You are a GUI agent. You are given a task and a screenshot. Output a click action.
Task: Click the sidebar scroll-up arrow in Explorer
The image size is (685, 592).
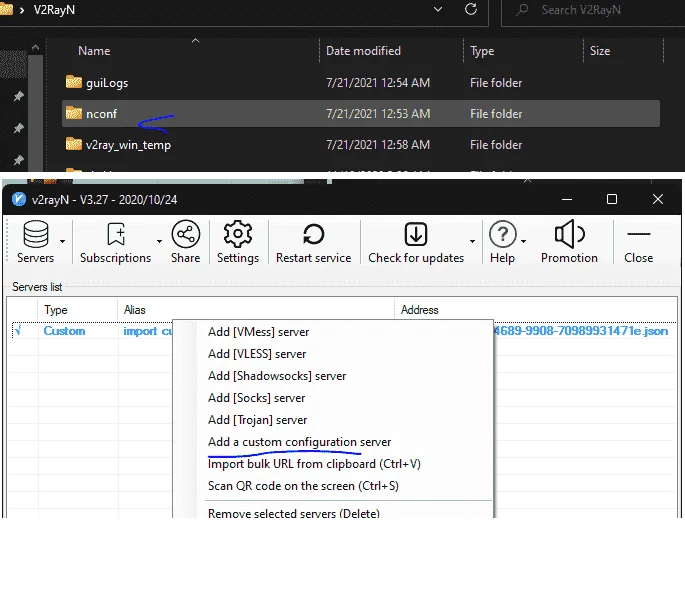(x=35, y=47)
